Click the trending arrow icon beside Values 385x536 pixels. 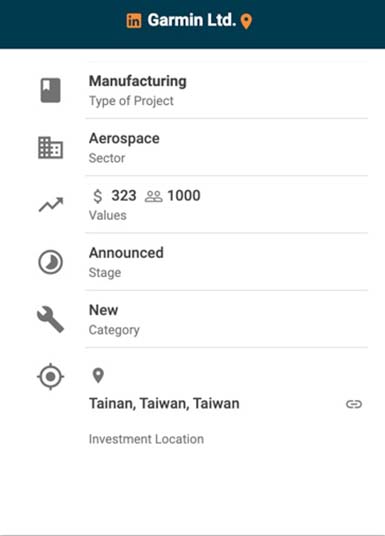click(51, 205)
